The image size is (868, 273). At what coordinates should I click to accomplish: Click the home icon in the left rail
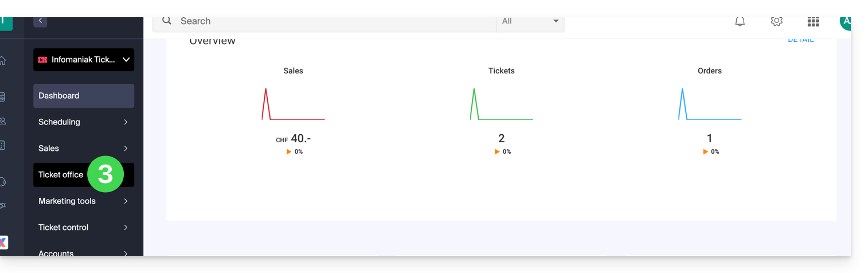pos(3,60)
